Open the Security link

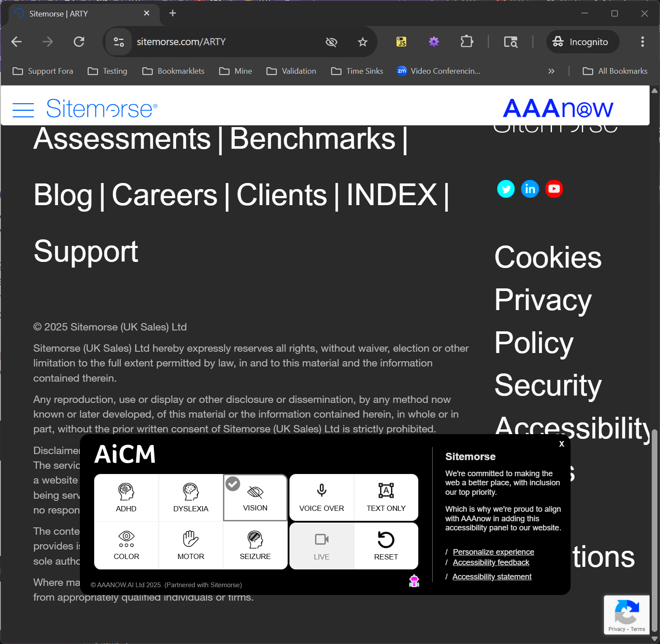point(548,385)
